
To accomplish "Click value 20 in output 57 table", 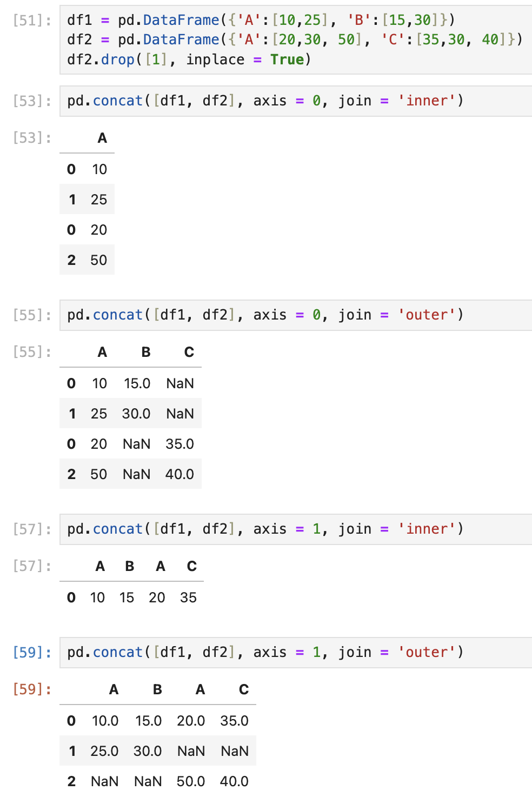I will pyautogui.click(x=157, y=597).
